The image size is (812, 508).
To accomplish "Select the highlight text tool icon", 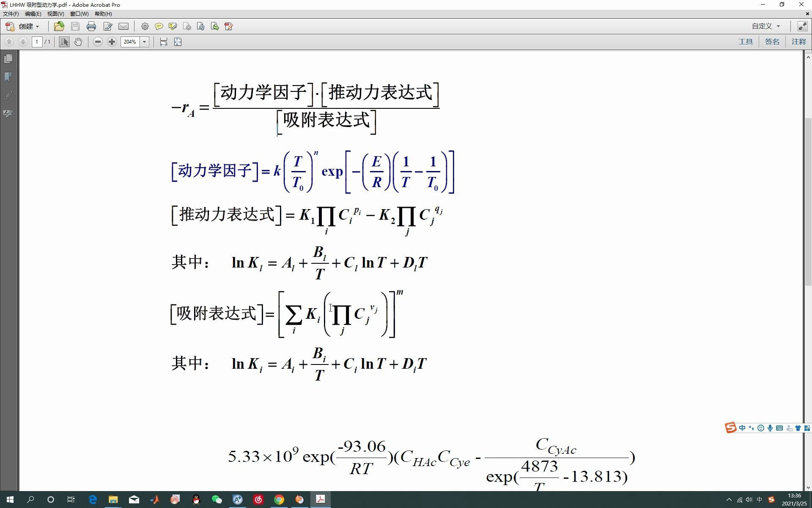I will 173,26.
